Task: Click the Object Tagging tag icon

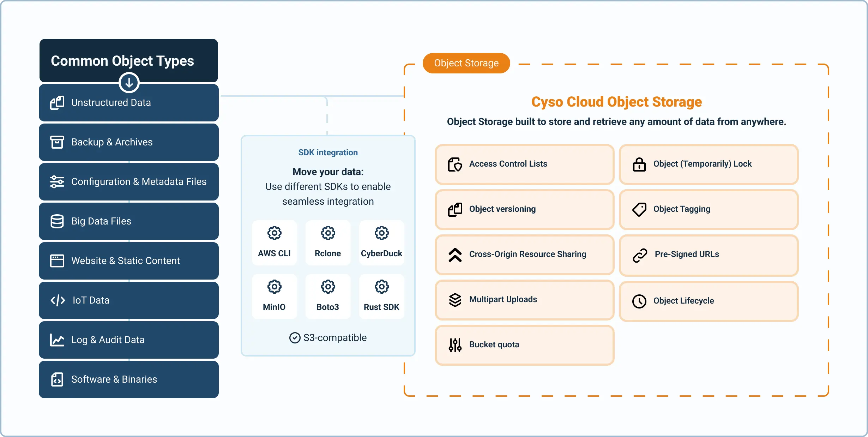Action: [639, 210]
